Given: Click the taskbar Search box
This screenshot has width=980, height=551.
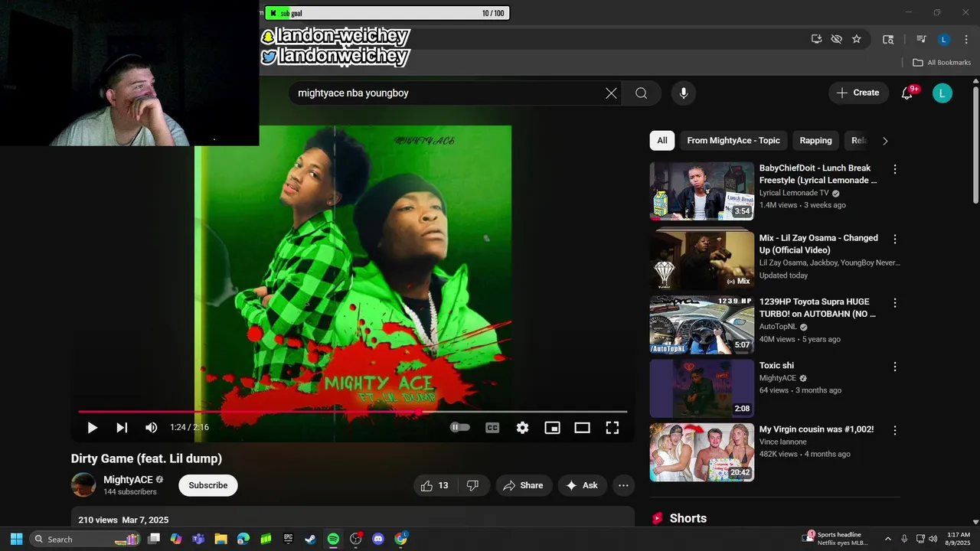Looking at the screenshot, I should (x=86, y=539).
